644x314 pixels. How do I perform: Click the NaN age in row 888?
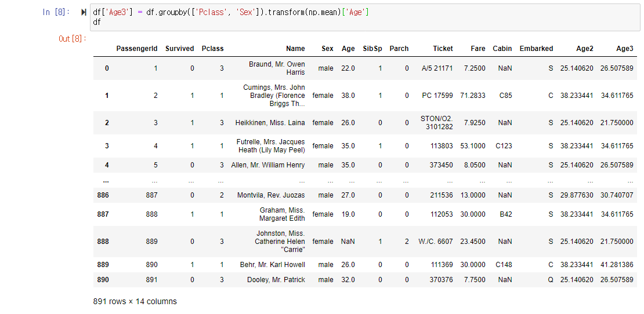point(348,242)
